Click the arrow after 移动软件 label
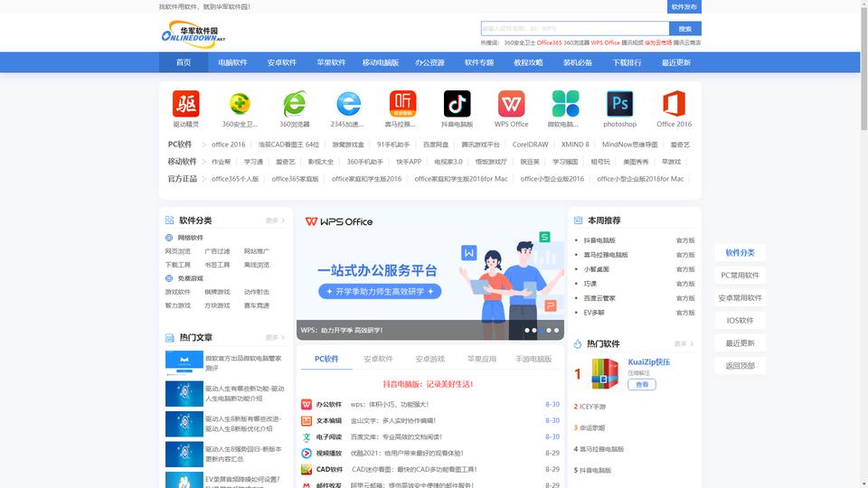 [203, 162]
